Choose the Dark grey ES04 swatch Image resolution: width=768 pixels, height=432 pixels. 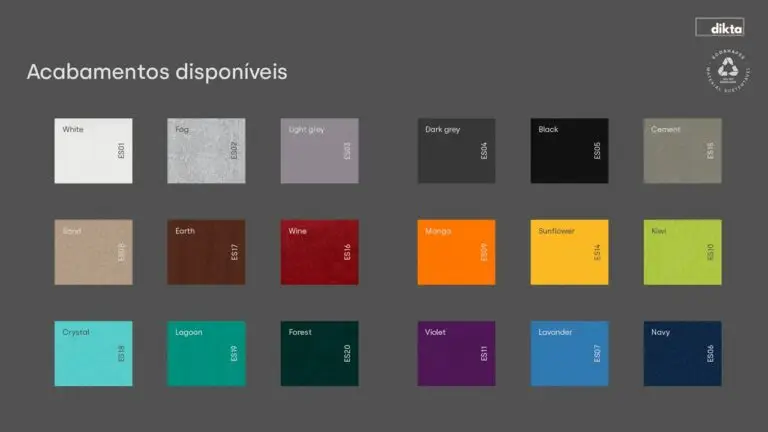[456, 151]
